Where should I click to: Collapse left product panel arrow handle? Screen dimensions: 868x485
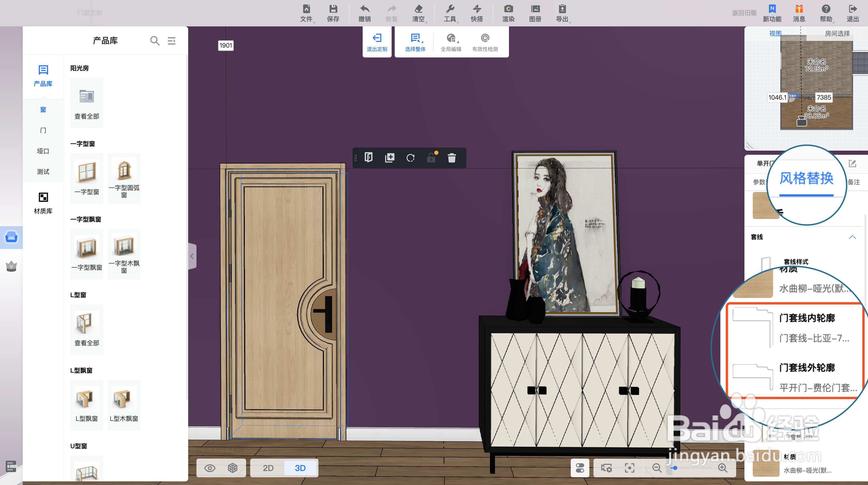tap(192, 256)
